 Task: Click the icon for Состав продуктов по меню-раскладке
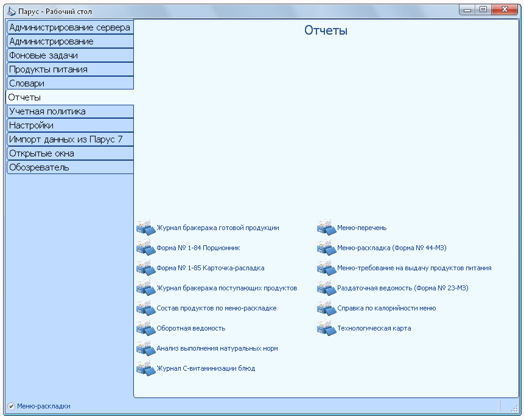pos(146,308)
